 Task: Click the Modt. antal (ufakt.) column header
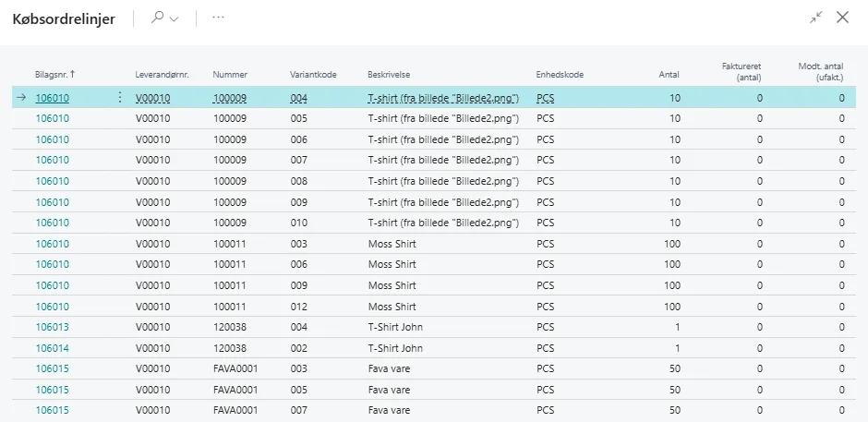(x=821, y=72)
